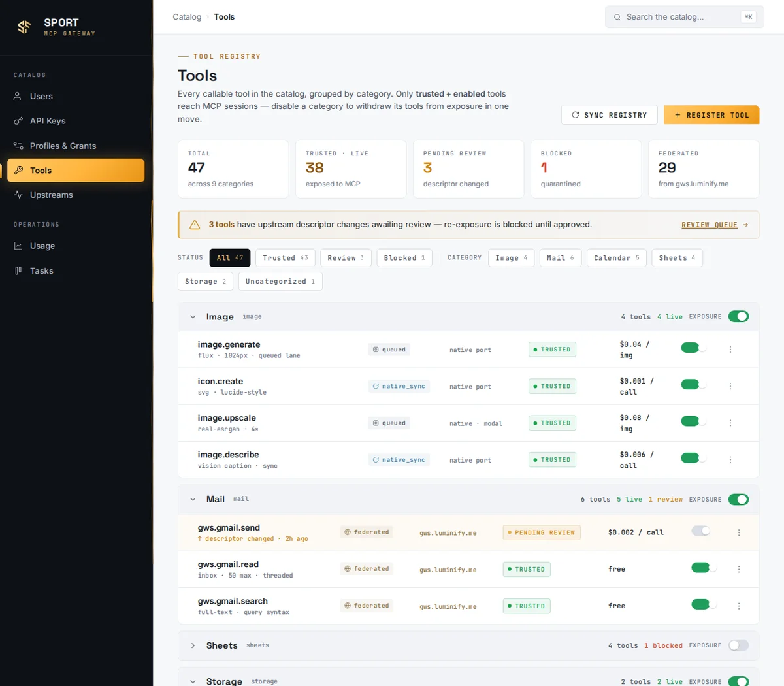Viewport: 784px width, 686px height.
Task: Click the warning triangle alert icon
Action: [x=195, y=225]
